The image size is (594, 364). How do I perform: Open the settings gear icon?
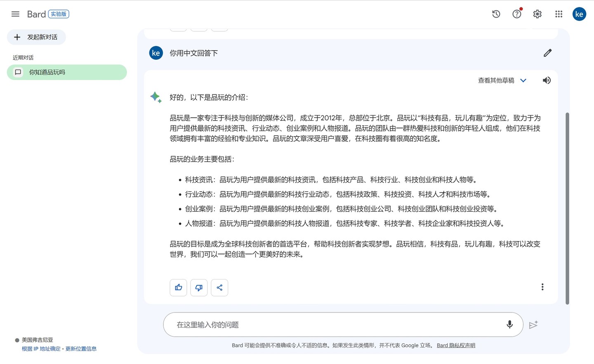pos(537,14)
